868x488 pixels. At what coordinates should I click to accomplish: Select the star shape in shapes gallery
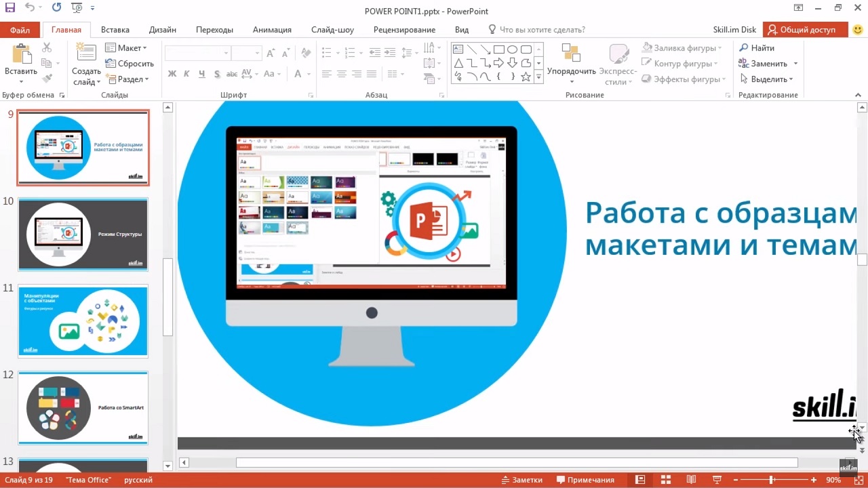(x=526, y=77)
